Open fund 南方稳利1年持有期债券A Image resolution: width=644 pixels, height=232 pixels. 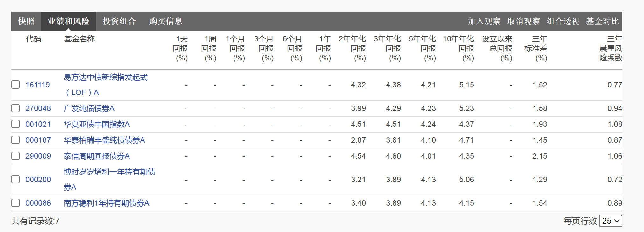[106, 203]
